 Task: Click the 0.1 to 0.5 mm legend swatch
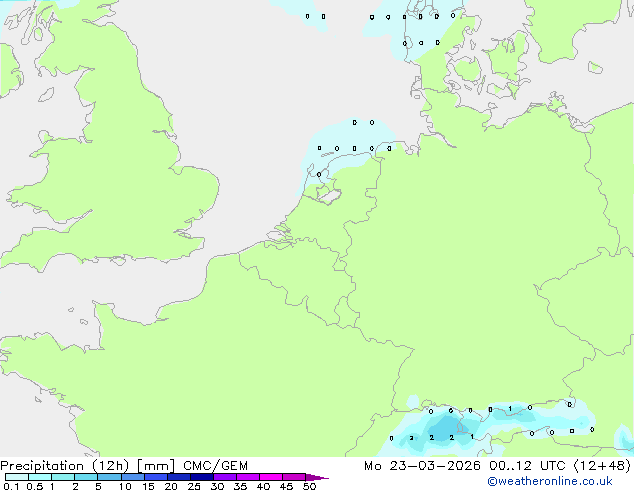coord(17,477)
